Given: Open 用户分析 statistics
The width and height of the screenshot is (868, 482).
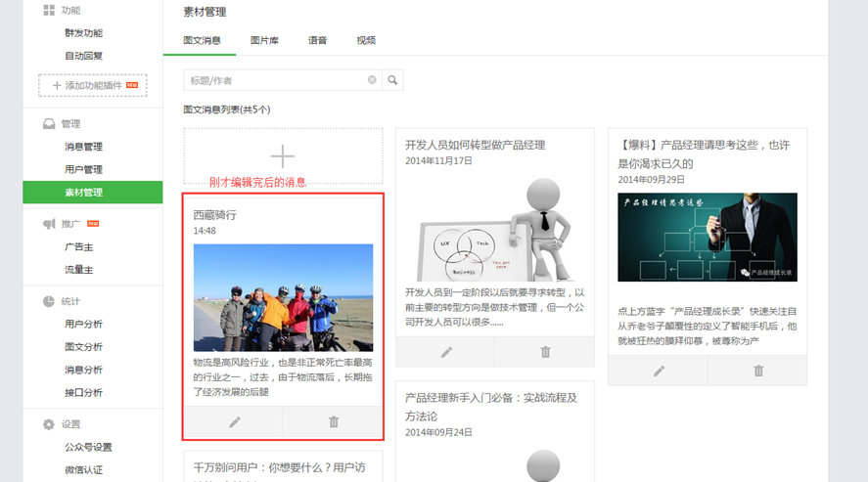Looking at the screenshot, I should (x=83, y=324).
